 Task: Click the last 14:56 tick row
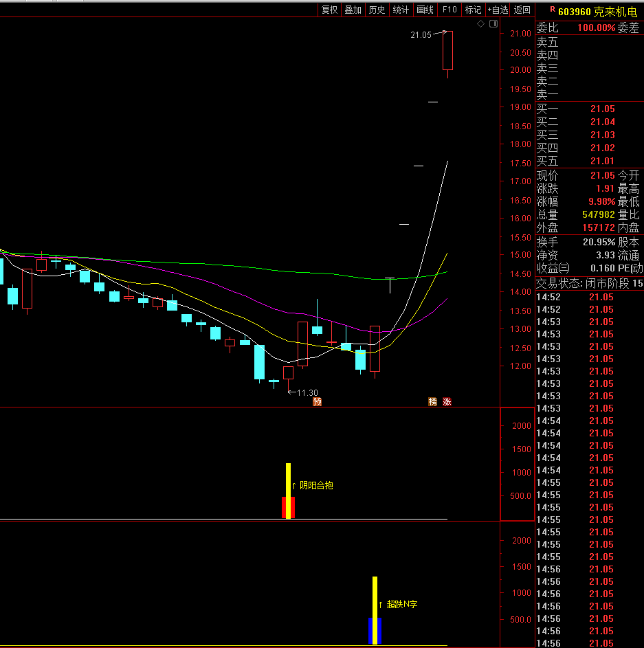pyautogui.click(x=590, y=643)
